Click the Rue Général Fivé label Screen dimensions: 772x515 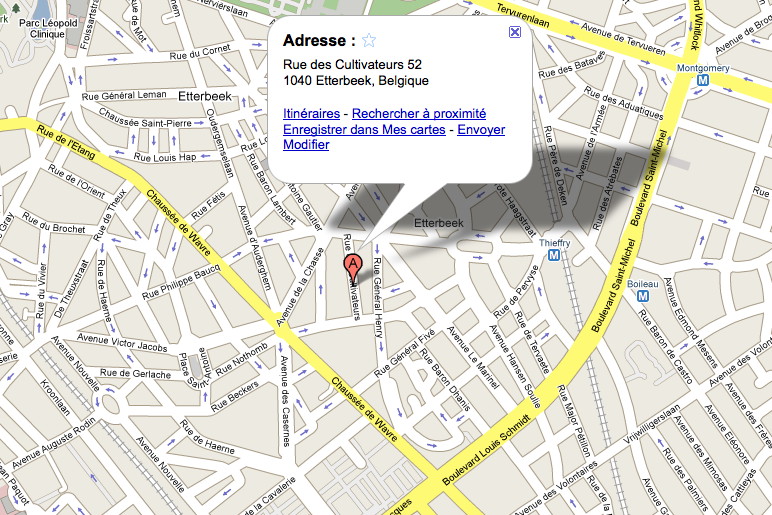pos(404,353)
